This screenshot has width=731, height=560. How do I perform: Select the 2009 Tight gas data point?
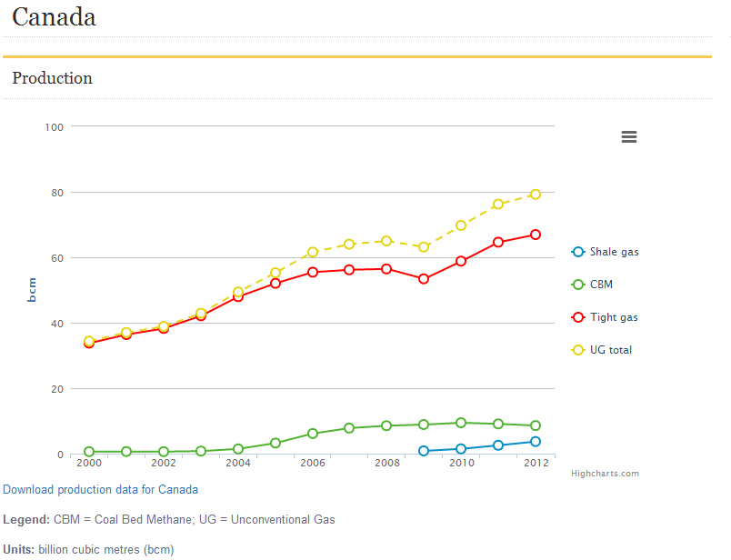tap(424, 278)
